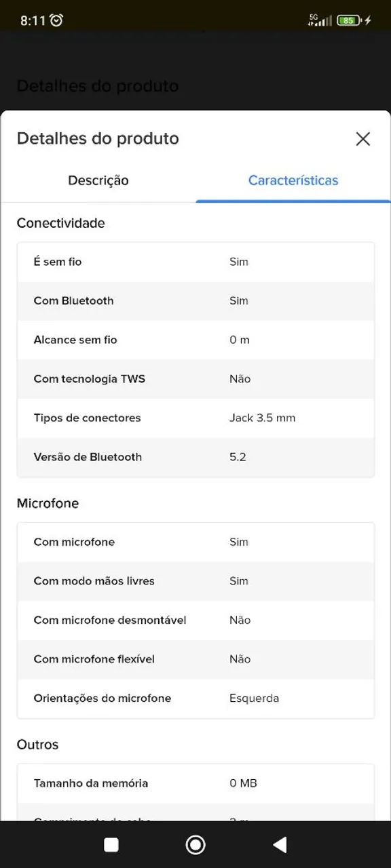
Task: Close the Detalhes do produto dialog
Action: pyautogui.click(x=363, y=139)
